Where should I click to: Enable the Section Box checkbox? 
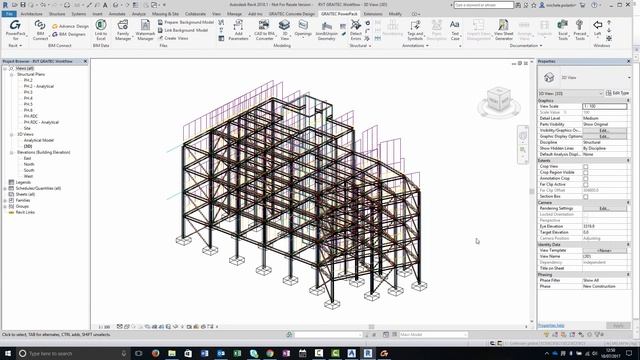585,196
